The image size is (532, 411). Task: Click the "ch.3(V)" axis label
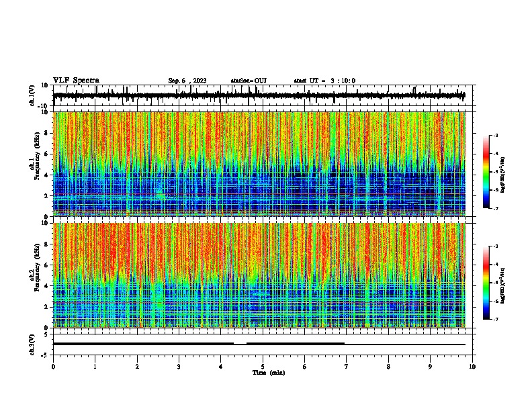(32, 345)
